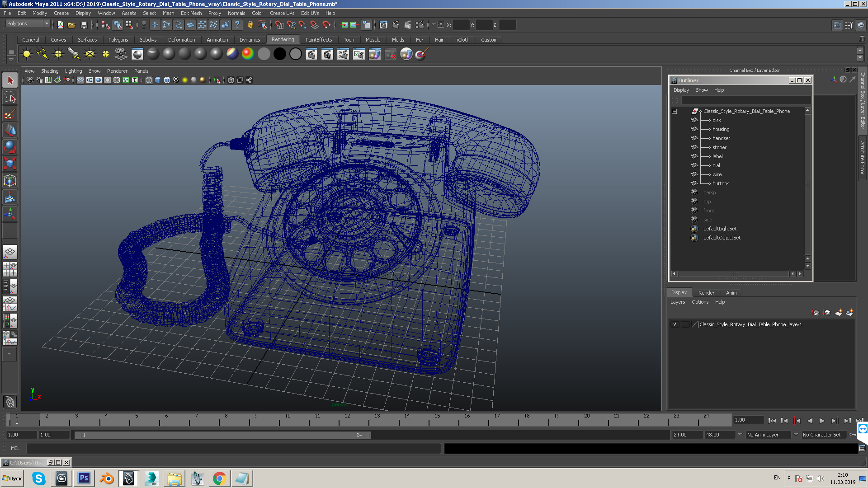Image resolution: width=868 pixels, height=488 pixels.
Task: Click the spot light shelf icon
Action: [x=74, y=54]
